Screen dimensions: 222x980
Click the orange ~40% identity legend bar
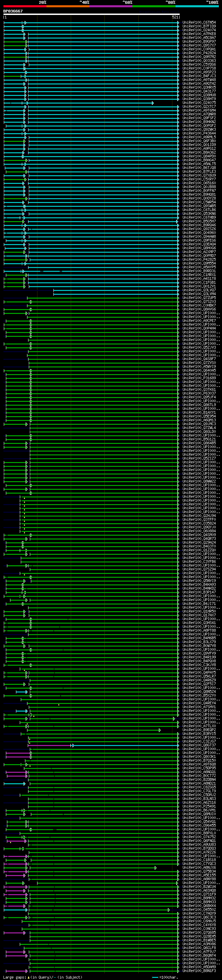68,6
